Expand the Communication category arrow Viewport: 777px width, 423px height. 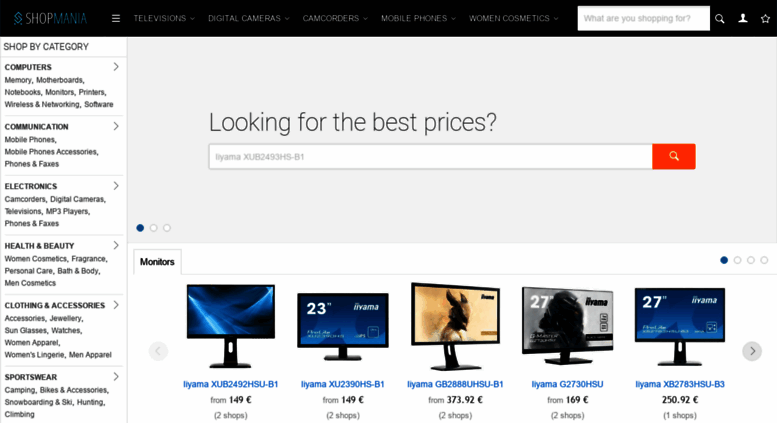pos(116,126)
